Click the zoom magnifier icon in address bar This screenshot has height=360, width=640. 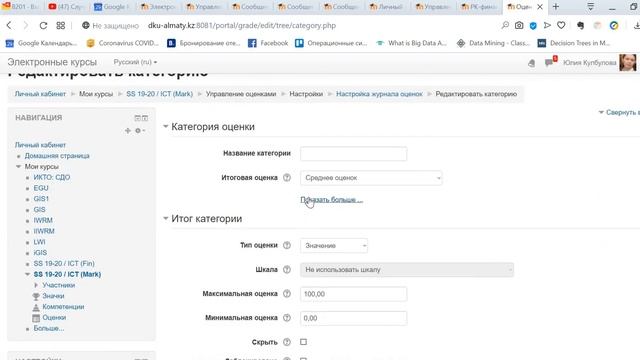click(x=505, y=25)
